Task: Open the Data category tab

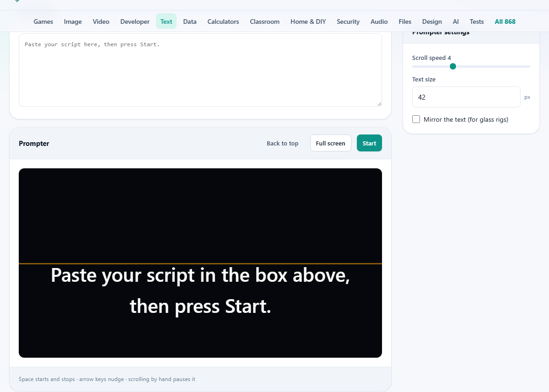Action: 190,21
